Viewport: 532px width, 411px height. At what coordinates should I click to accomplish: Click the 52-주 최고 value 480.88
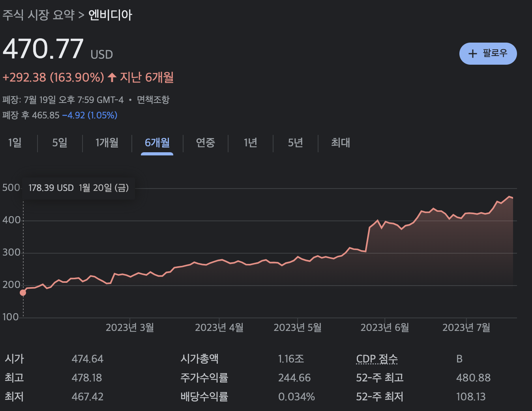[474, 378]
